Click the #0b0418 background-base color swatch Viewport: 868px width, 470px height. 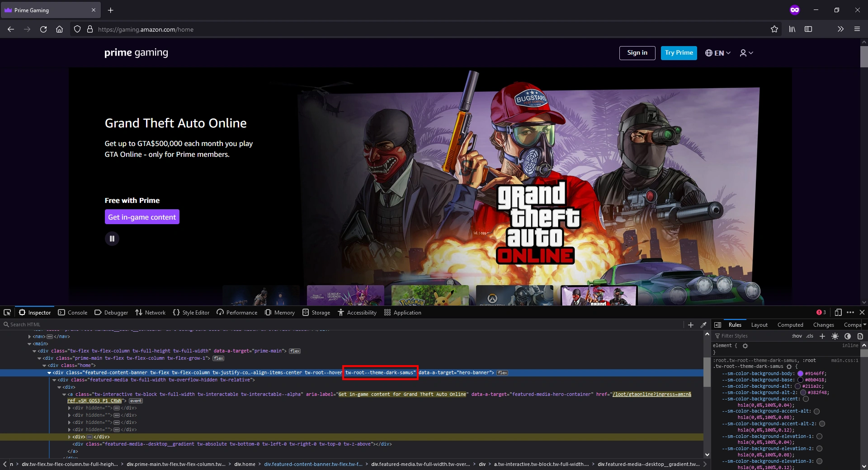tap(800, 380)
